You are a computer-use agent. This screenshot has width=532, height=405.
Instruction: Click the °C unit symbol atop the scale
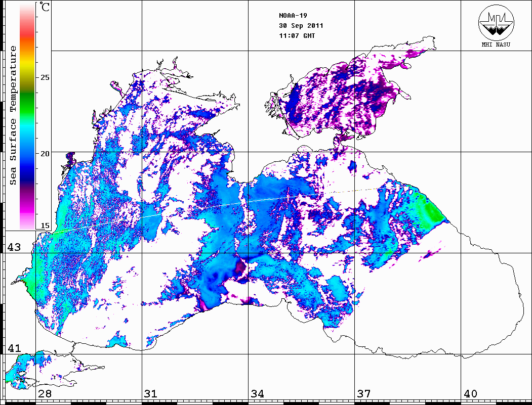tap(45, 7)
